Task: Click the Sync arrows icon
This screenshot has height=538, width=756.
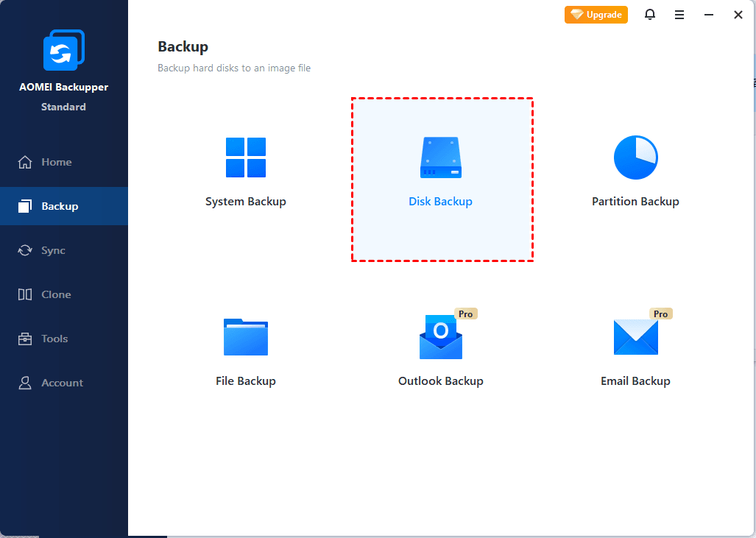Action: [25, 250]
